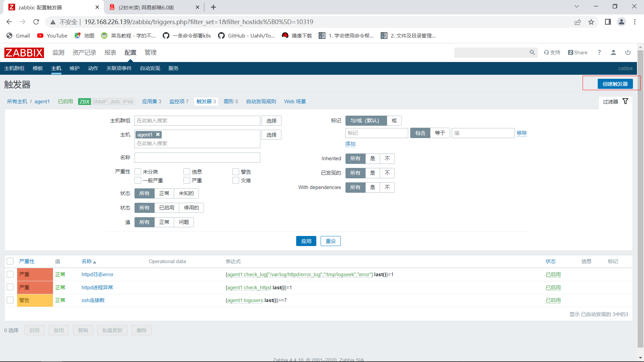Select the httpd进程异常 trigger row checkbox
Screen dimensions: 644x362
click(x=10, y=287)
